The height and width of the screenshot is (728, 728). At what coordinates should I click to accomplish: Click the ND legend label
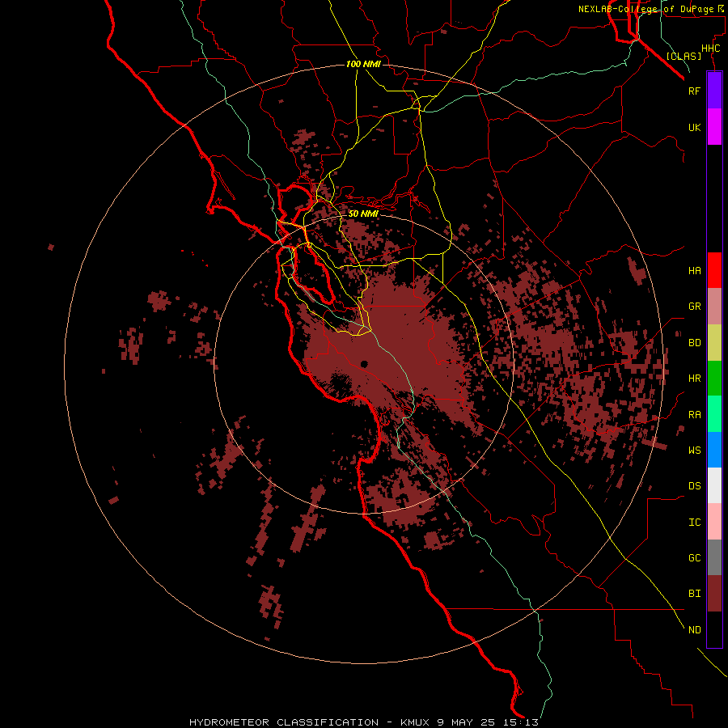pos(694,629)
